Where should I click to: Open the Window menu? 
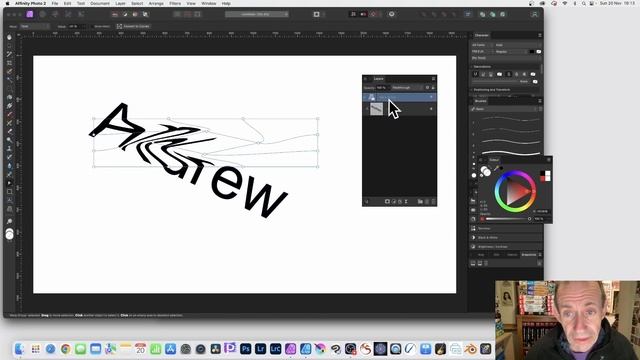coord(209,3)
